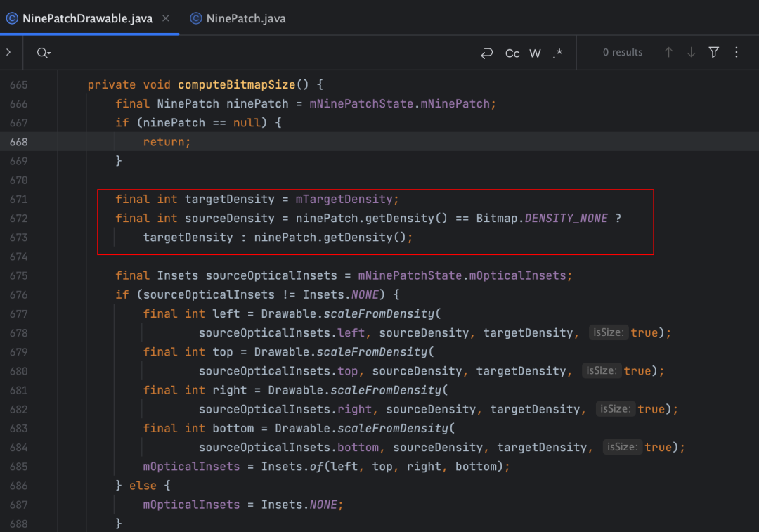This screenshot has width=759, height=532.
Task: Go to previous occurrence arrow
Action: pyautogui.click(x=668, y=52)
